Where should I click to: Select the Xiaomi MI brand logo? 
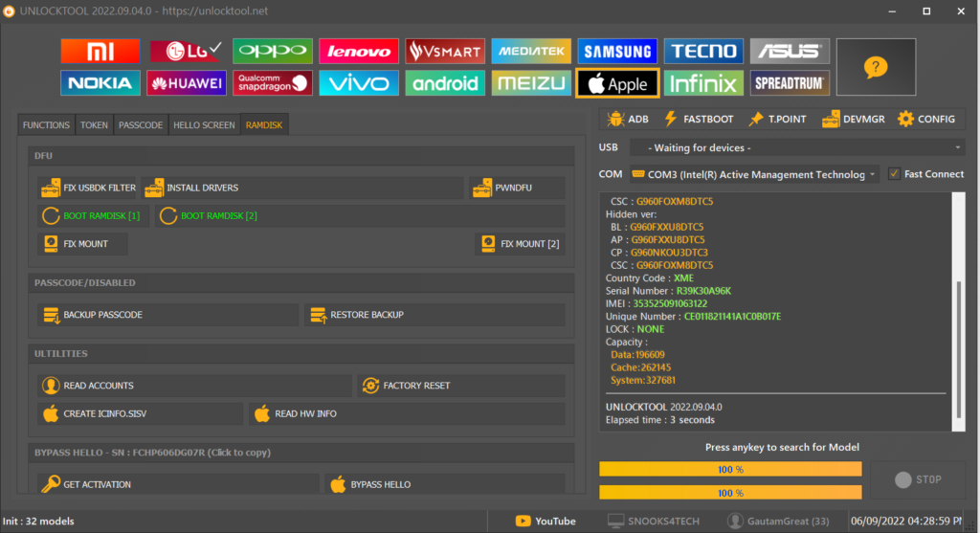click(x=100, y=52)
